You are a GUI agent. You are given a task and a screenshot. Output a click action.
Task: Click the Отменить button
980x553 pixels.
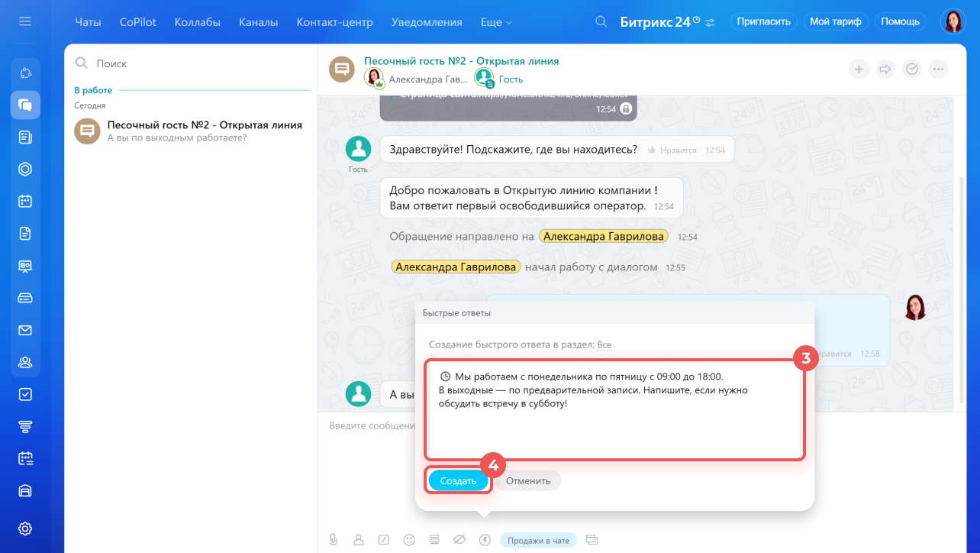(x=528, y=480)
